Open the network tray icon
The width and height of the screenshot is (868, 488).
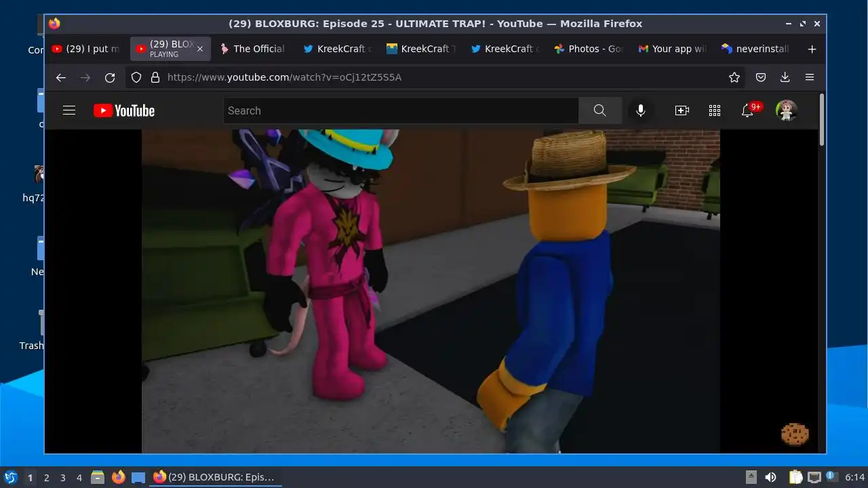click(814, 477)
